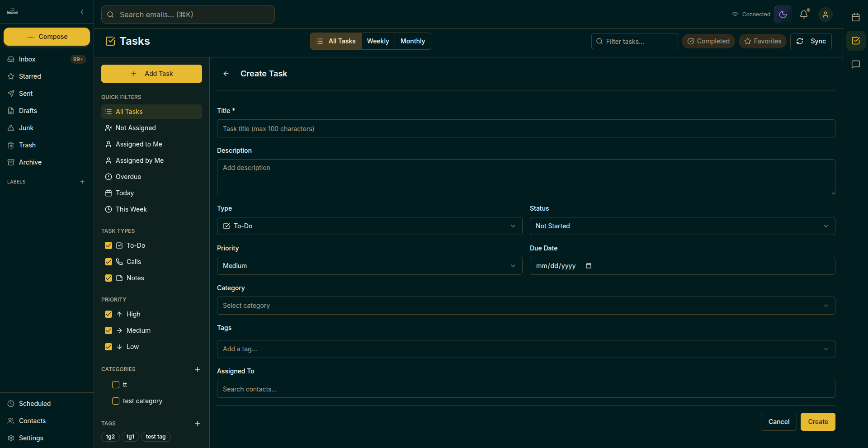Switch to the Monthly tab

click(x=412, y=41)
